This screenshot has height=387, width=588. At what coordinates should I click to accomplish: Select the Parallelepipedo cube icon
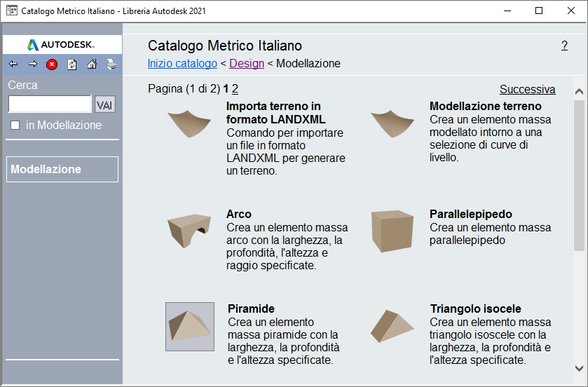(x=392, y=230)
